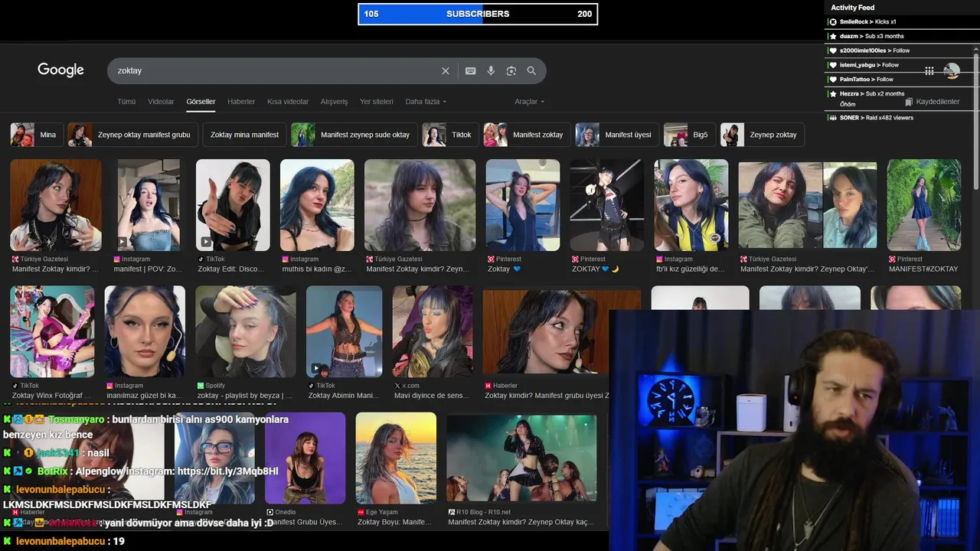
Task: Select Zeynep oktay manifest grubu chip
Action: pos(132,135)
